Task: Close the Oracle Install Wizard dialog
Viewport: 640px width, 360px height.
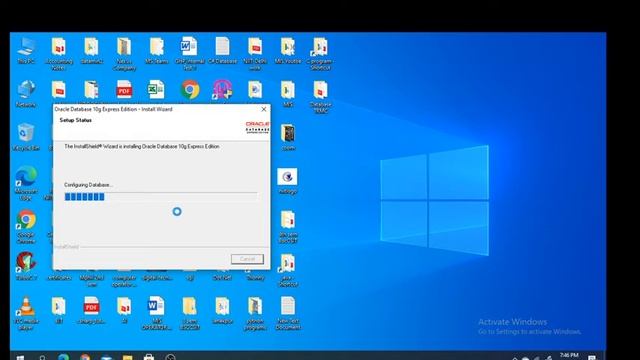Action: point(264,109)
